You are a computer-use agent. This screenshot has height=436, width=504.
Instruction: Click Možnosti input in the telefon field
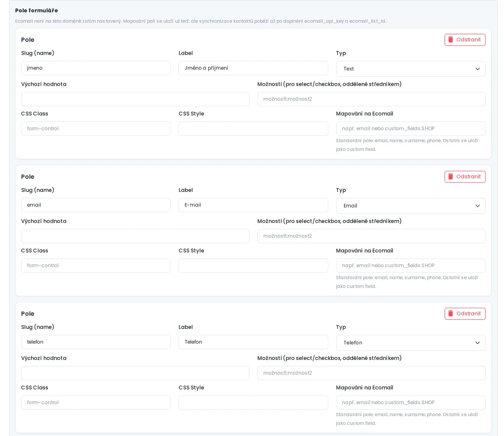tap(371, 373)
